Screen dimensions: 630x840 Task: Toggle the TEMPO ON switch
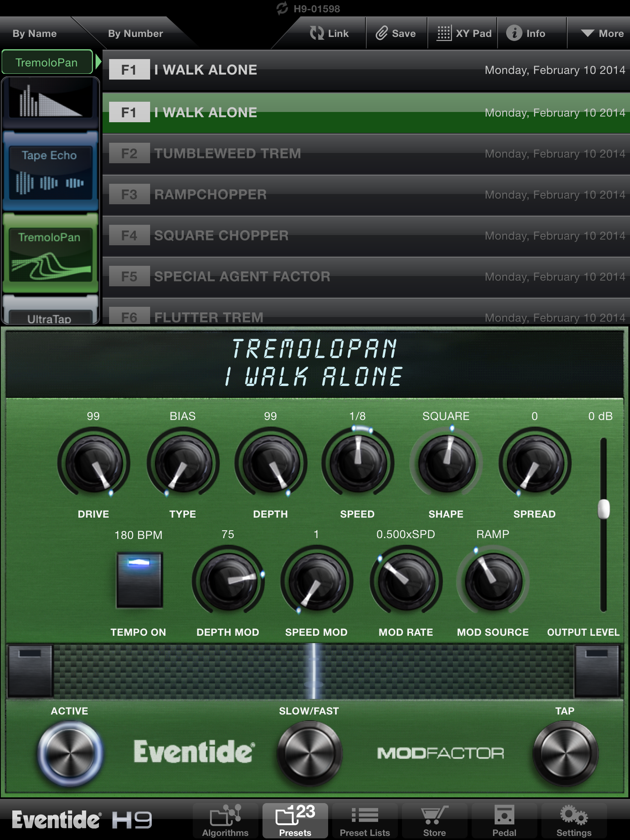click(139, 580)
